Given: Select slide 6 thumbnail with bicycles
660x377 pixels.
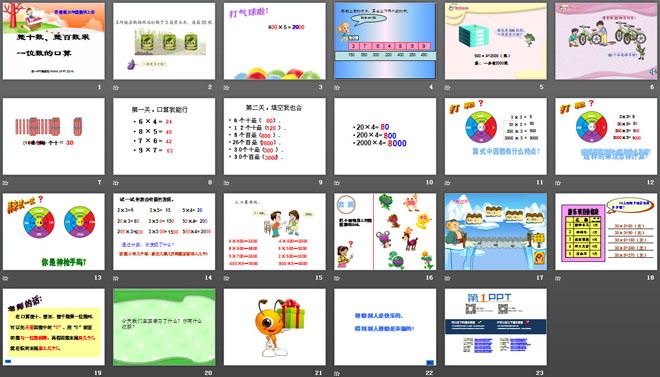Looking at the screenshot, I should click(606, 41).
